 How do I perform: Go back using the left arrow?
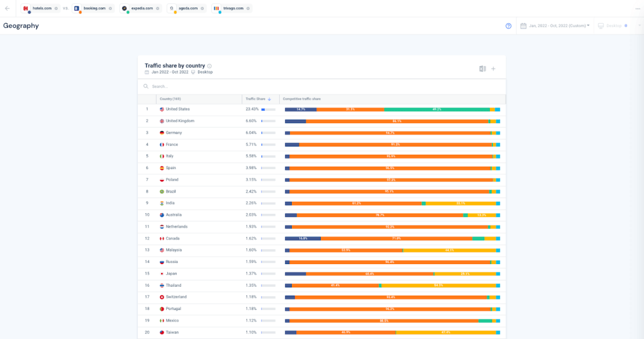8,8
